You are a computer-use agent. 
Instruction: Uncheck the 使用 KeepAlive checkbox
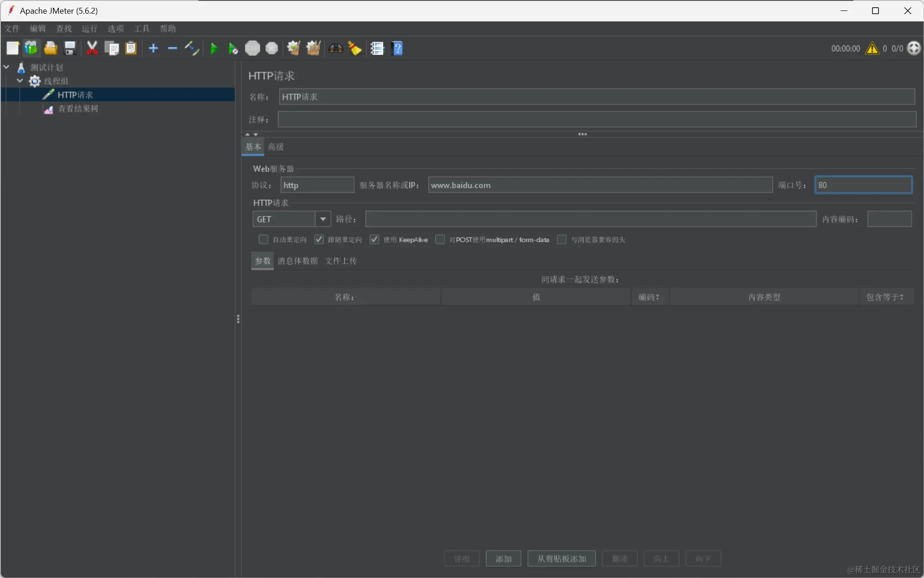point(374,240)
